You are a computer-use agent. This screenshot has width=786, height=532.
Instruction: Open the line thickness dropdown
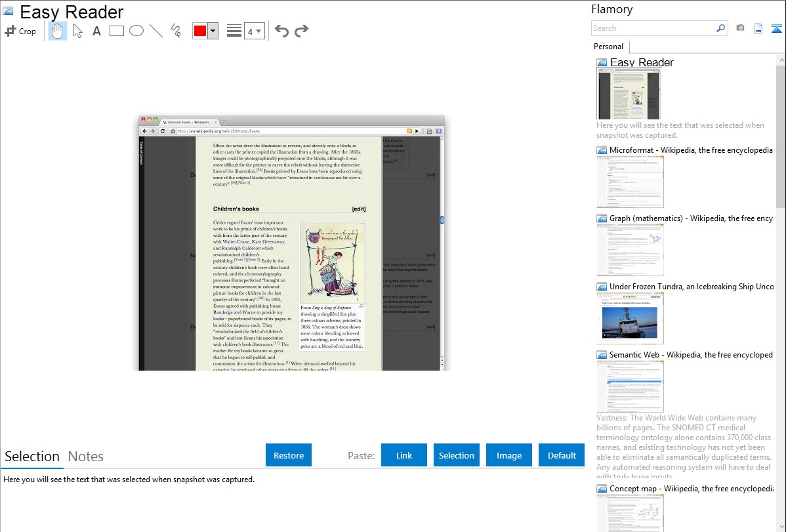(254, 31)
